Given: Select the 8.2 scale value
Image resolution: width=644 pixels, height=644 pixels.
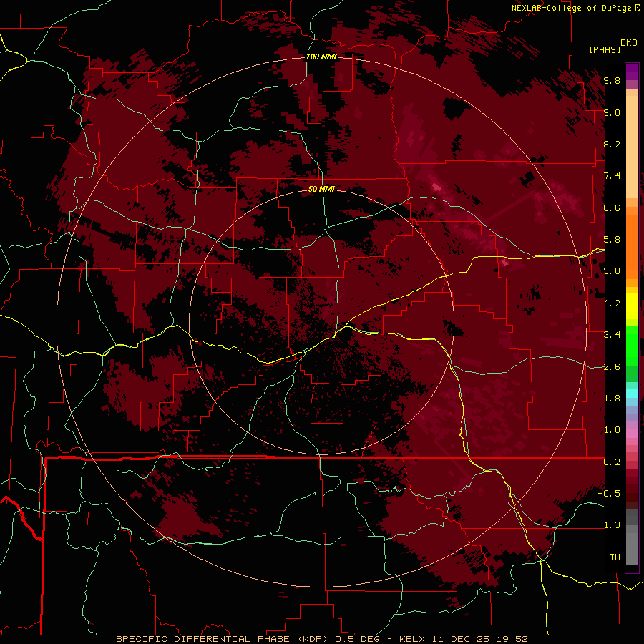Looking at the screenshot, I should (612, 144).
